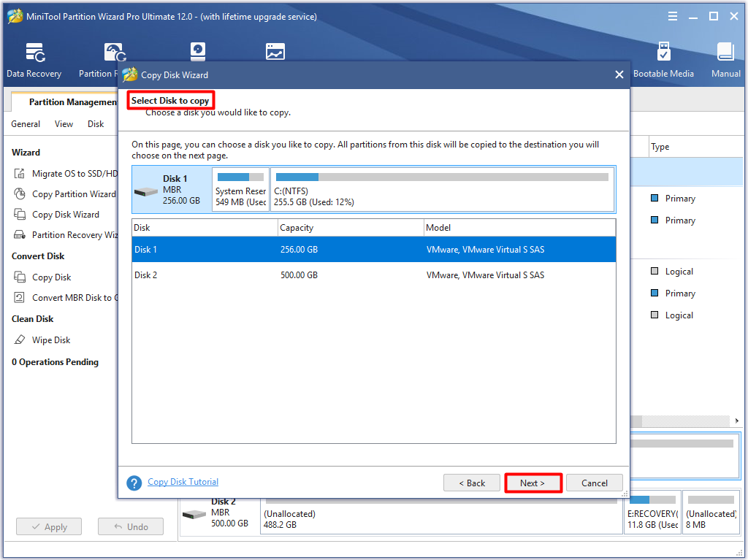Click Copy Disk icon under Convert Disk

[x=20, y=277]
